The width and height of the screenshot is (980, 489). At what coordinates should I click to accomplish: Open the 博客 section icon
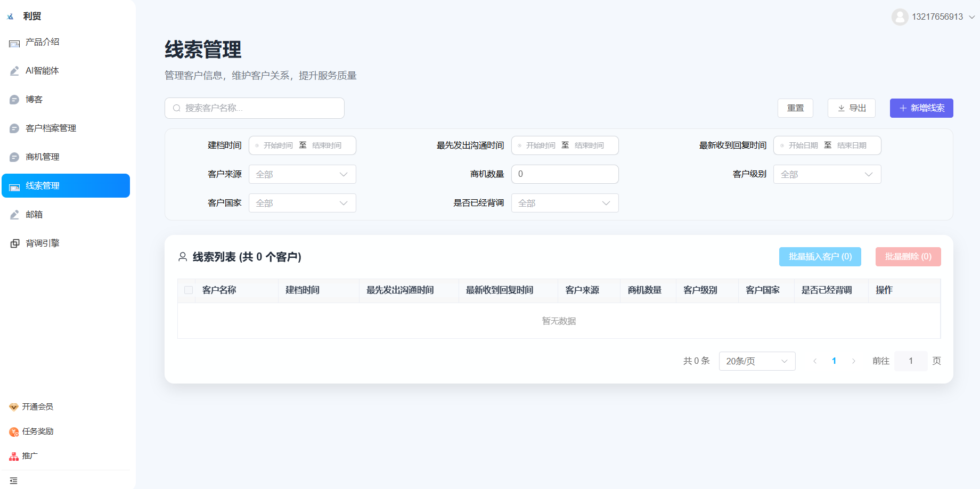tap(14, 99)
